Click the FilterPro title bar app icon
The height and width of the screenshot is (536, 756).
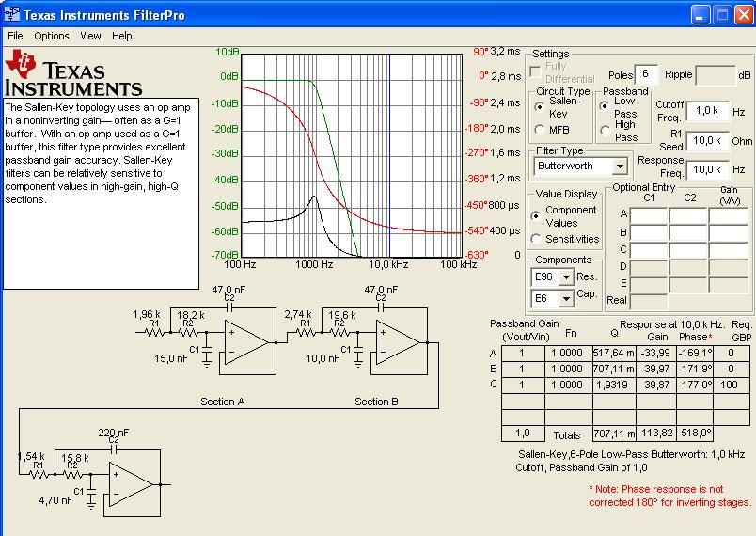pos(12,14)
